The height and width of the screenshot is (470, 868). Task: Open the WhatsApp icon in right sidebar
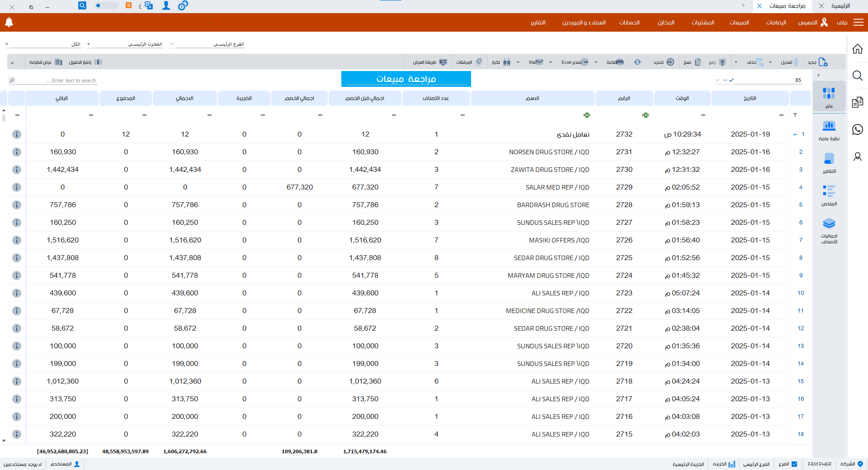pyautogui.click(x=857, y=130)
